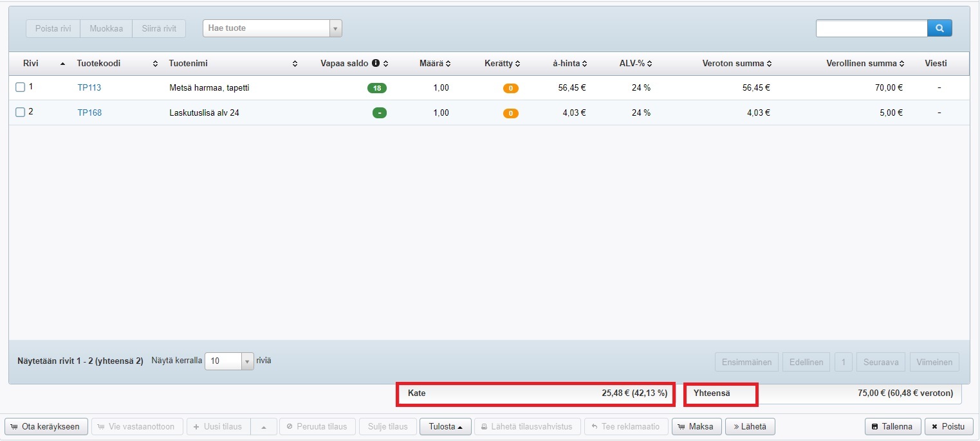Click the sort arrows beside Tuotenimi header

click(x=295, y=64)
